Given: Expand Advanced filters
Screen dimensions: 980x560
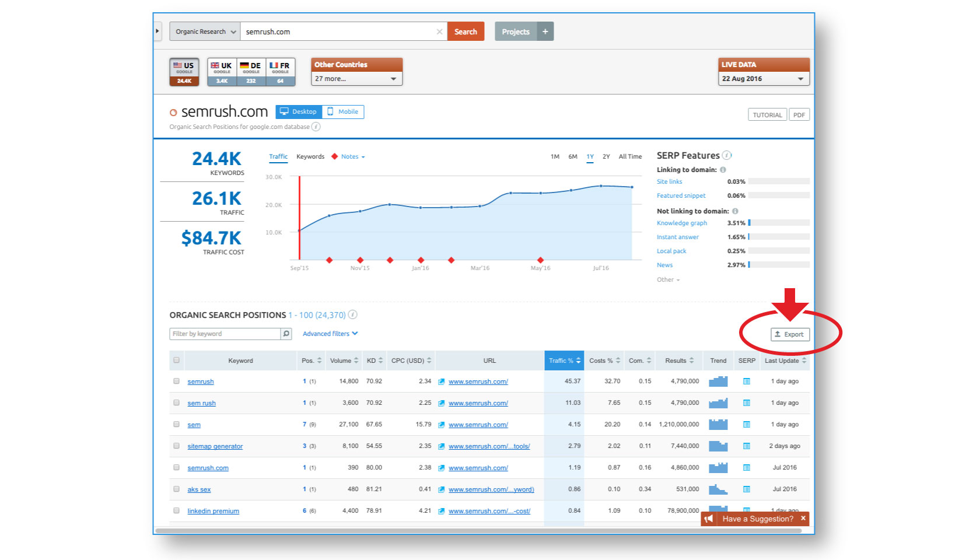Looking at the screenshot, I should click(x=330, y=334).
